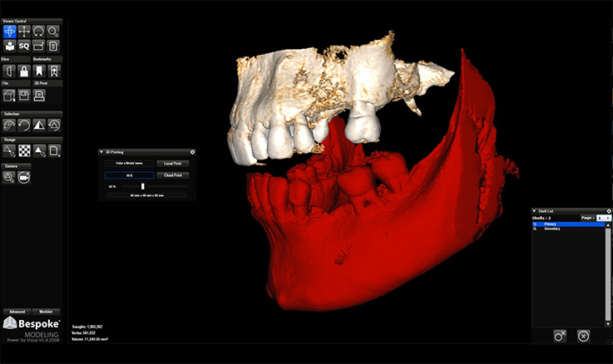
Task: Click the checkerboard pattern Design tool
Action: click(x=24, y=150)
